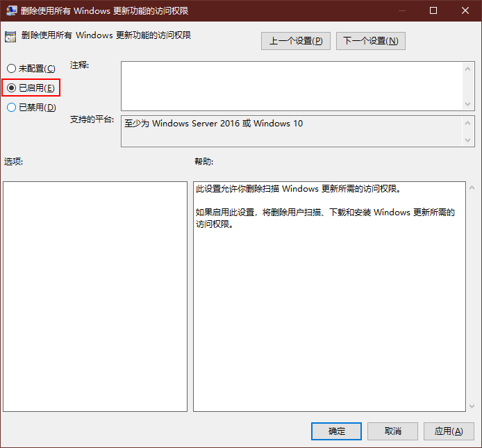This screenshot has width=482, height=448.
Task: Click help paragraph starting 如果启用此设置
Action: (325, 218)
